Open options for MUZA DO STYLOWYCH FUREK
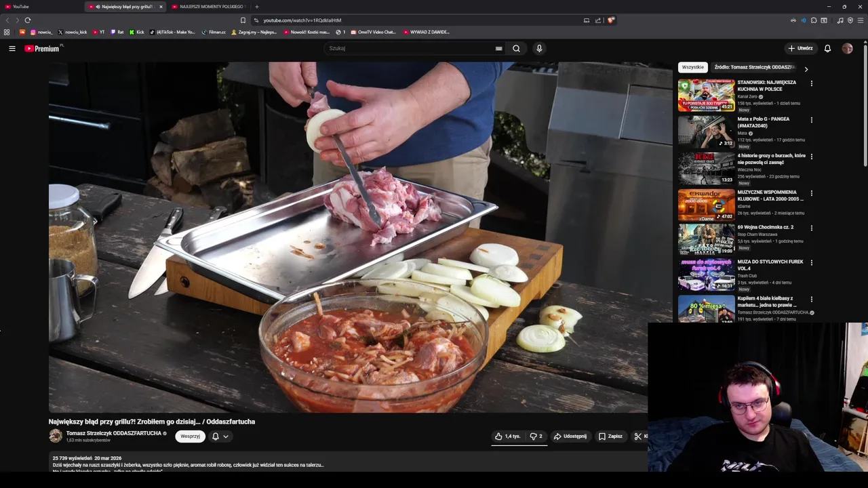The width and height of the screenshot is (868, 488). 811,263
